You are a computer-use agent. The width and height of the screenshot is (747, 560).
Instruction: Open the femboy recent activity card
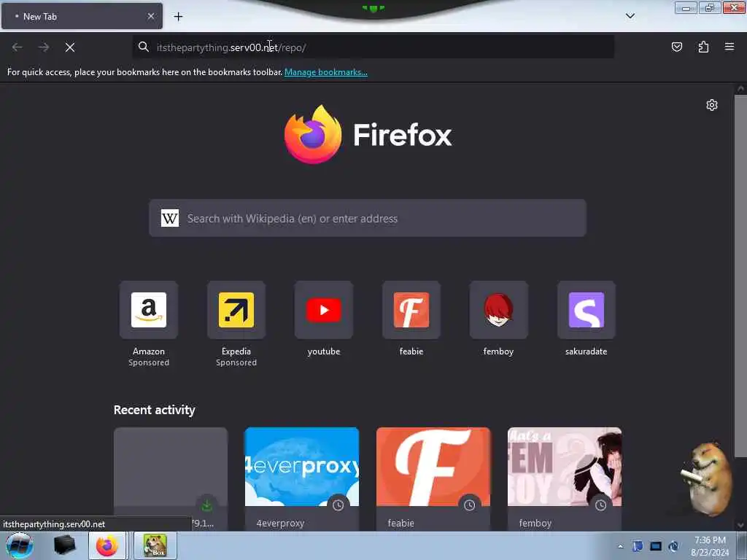(565, 478)
